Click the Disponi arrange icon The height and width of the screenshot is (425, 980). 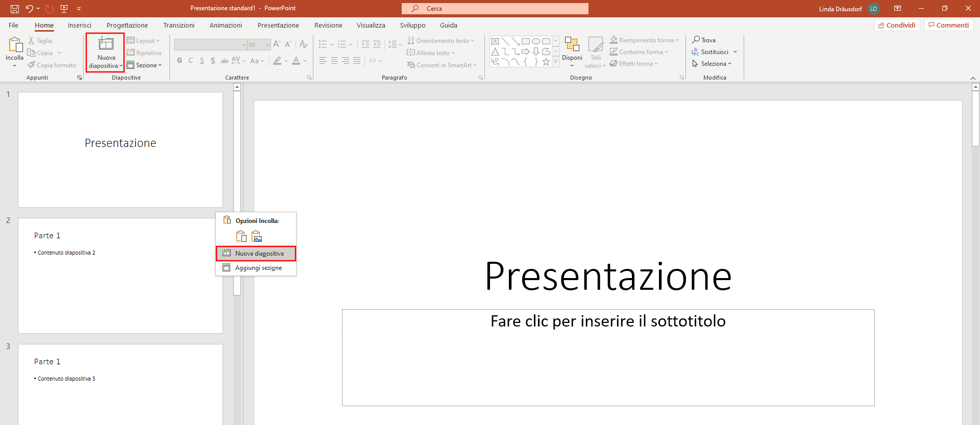click(x=572, y=45)
